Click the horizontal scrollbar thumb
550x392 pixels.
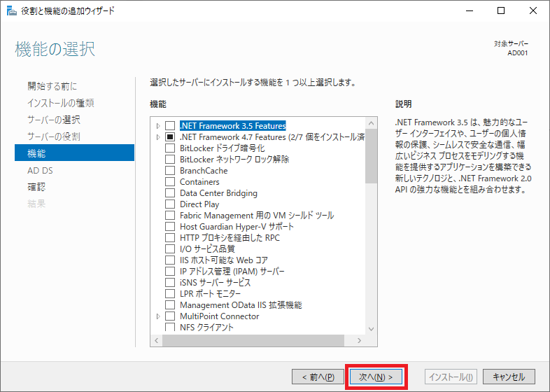(x=253, y=340)
